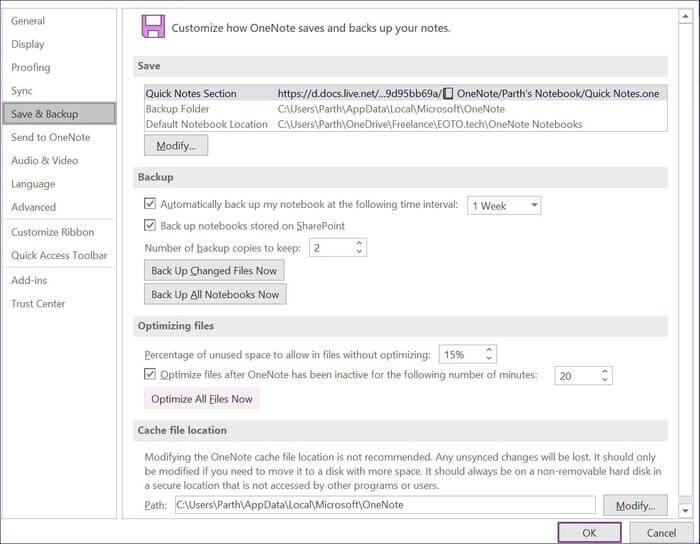Click the unused space percentage field

461,354
